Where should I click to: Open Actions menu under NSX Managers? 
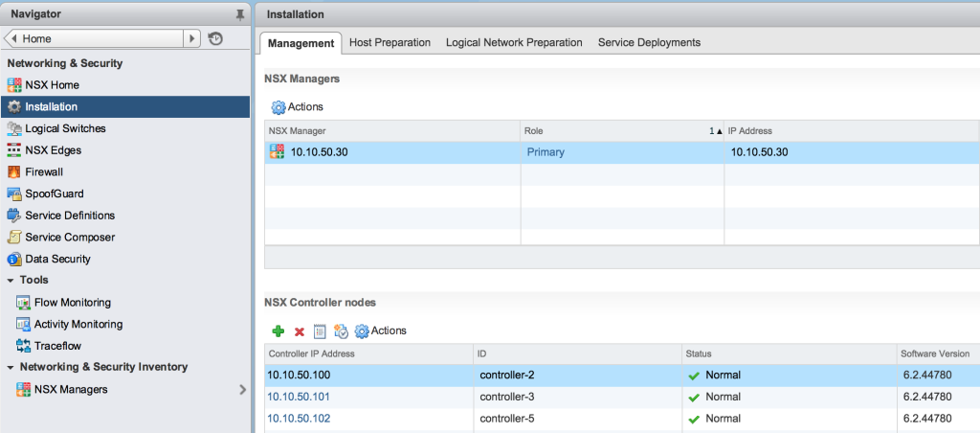tap(298, 107)
